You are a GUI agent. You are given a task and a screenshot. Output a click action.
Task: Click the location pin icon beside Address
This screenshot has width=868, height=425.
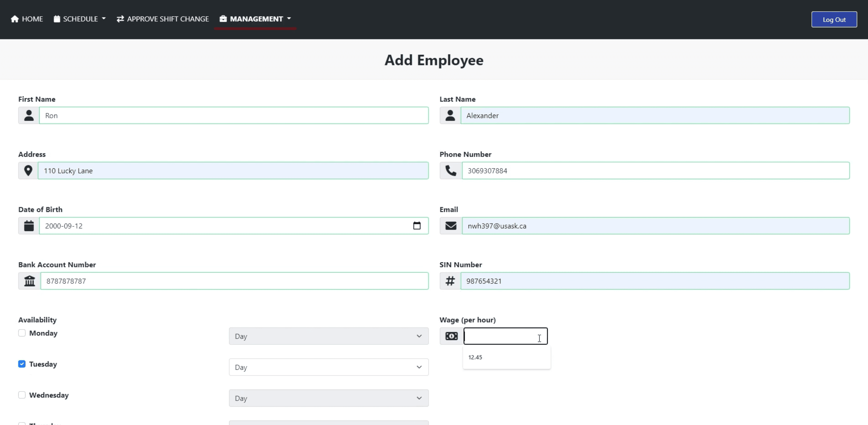click(x=29, y=171)
